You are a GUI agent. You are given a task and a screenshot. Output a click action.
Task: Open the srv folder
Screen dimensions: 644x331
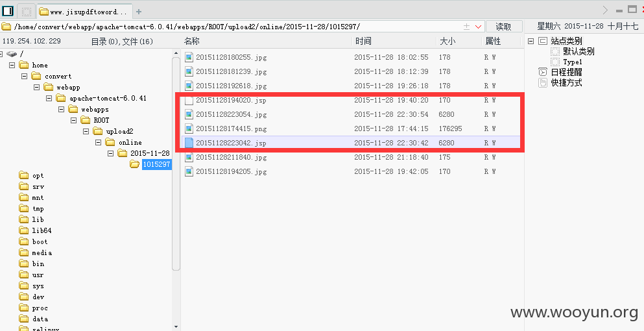[38, 187]
